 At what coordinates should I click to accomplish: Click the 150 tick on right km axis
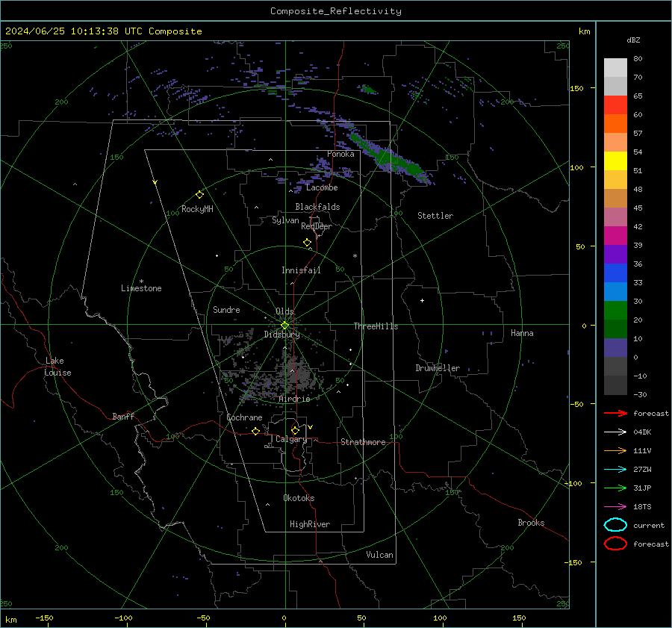(x=576, y=88)
